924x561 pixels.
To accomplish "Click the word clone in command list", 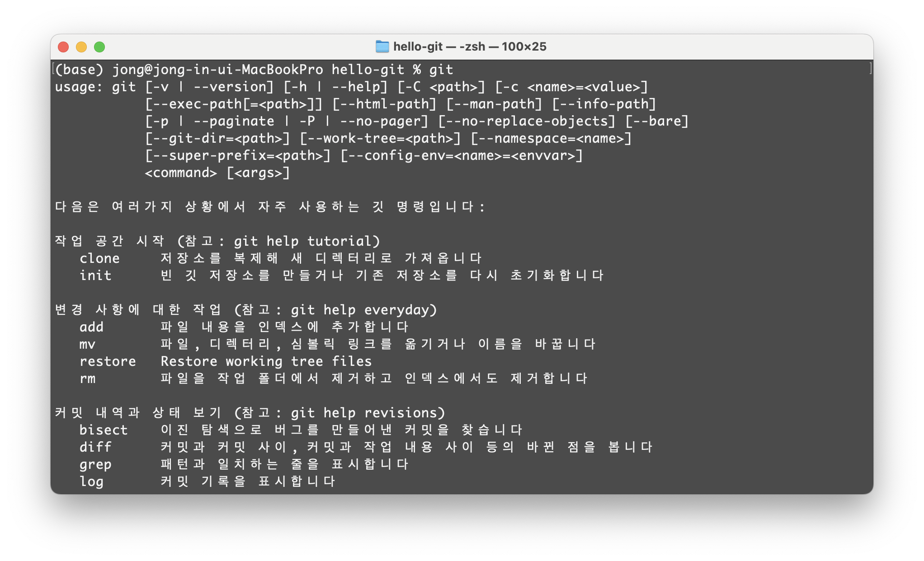I will [99, 258].
